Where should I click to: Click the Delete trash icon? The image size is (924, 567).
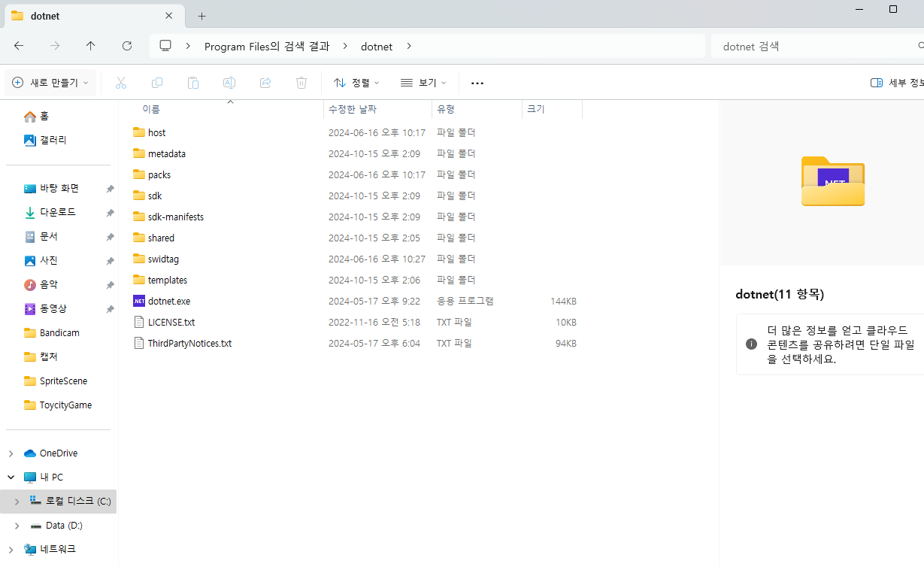pyautogui.click(x=301, y=83)
